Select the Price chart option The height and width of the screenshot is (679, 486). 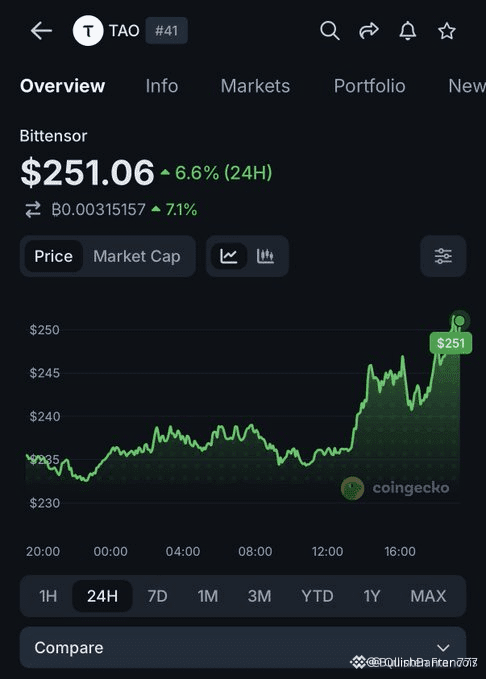click(x=54, y=256)
